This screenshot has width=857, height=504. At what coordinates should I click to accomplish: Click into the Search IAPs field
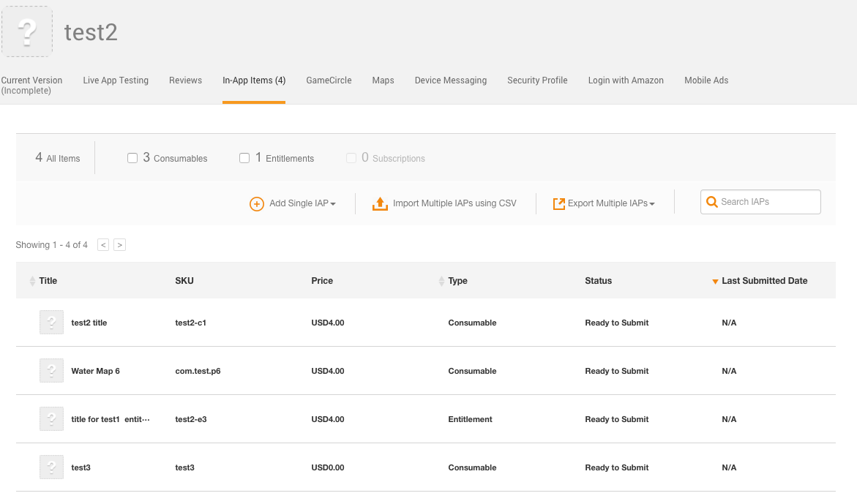pos(767,202)
